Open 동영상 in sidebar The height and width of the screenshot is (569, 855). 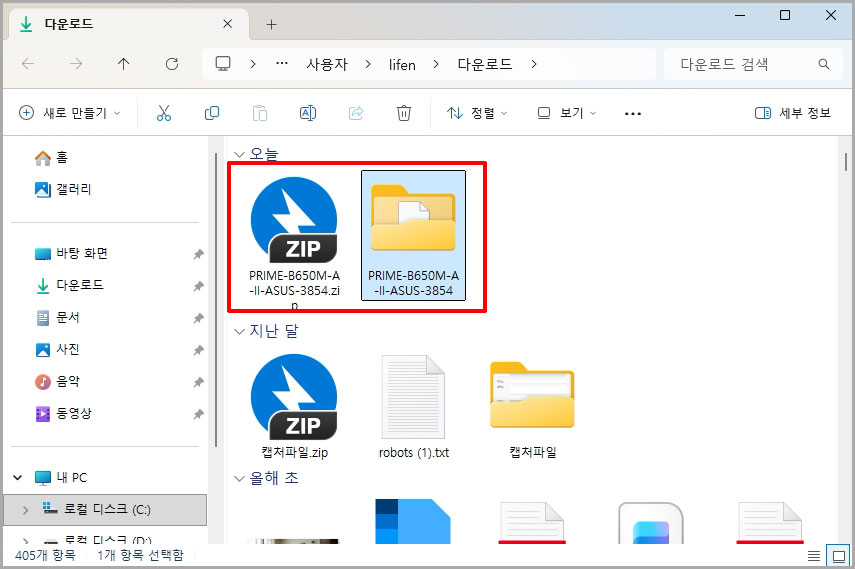63,414
